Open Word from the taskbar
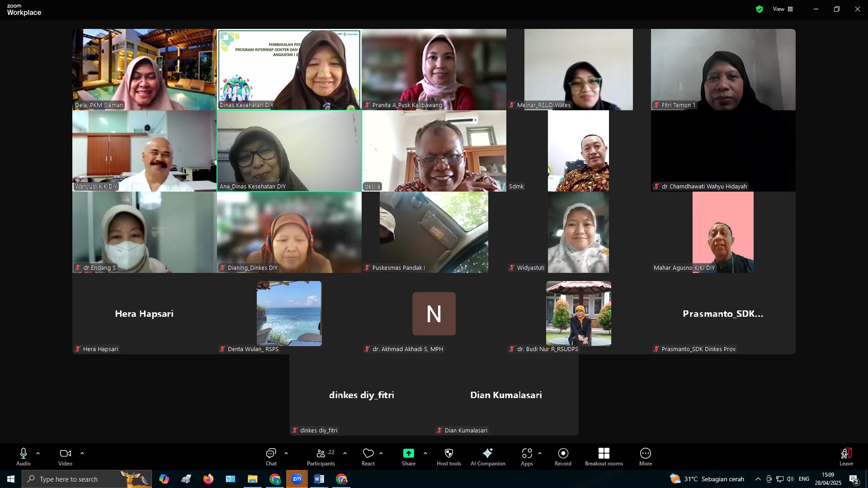 point(319,479)
